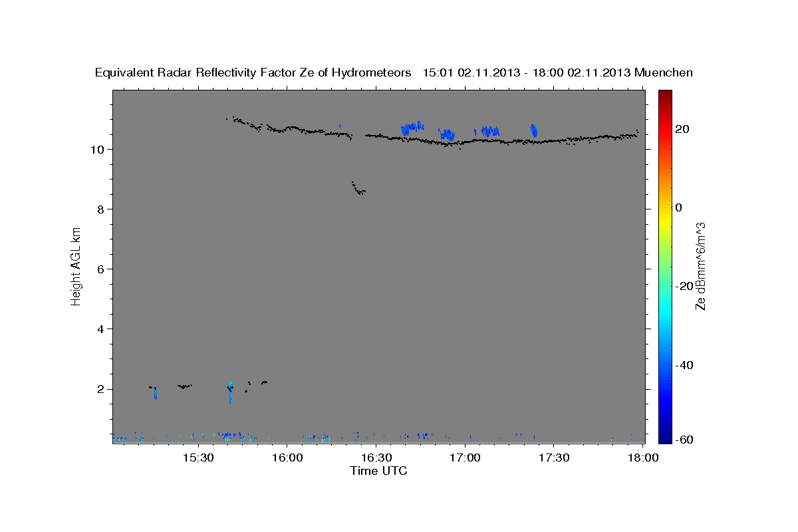The height and width of the screenshot is (532, 798).
Task: Click the 'Time UTC' axis label
Action: pyautogui.click(x=378, y=471)
